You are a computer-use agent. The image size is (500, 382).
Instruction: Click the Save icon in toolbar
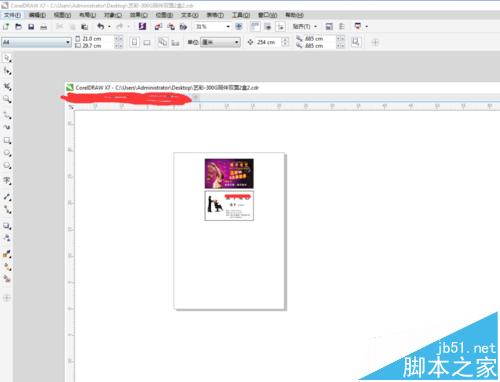31,27
